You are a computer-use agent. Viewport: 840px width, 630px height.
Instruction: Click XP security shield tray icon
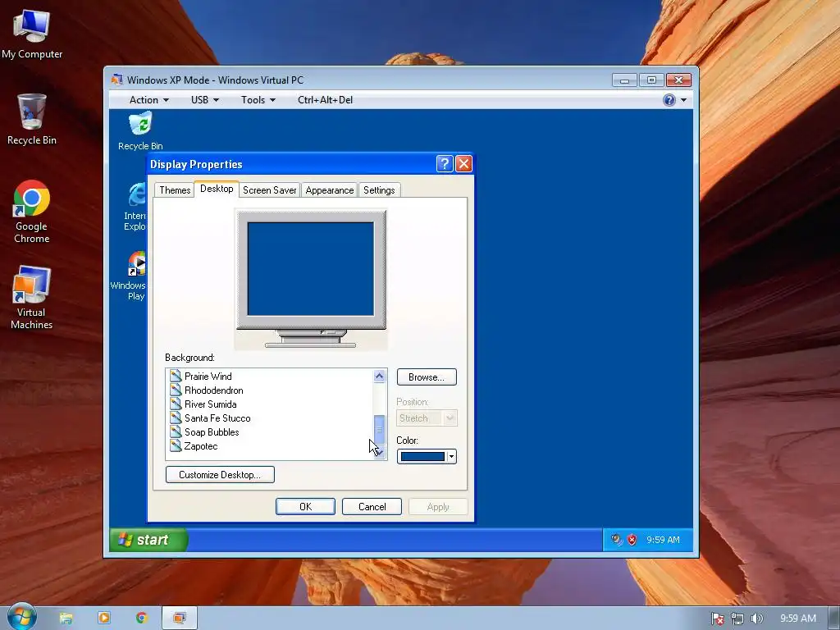[x=632, y=540]
